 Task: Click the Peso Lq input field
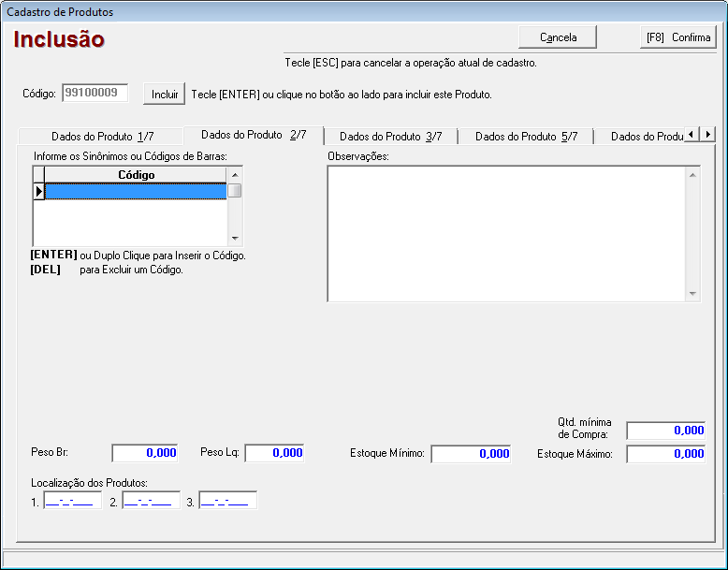coord(275,453)
